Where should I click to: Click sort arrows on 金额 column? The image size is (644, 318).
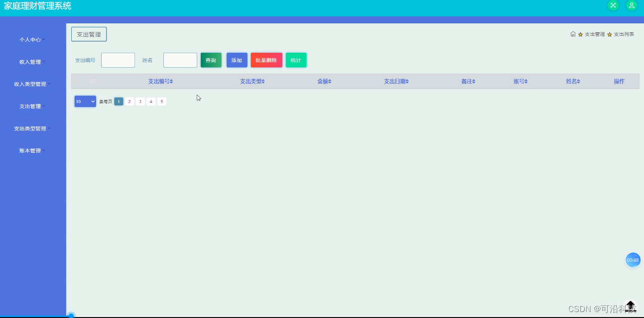click(330, 82)
